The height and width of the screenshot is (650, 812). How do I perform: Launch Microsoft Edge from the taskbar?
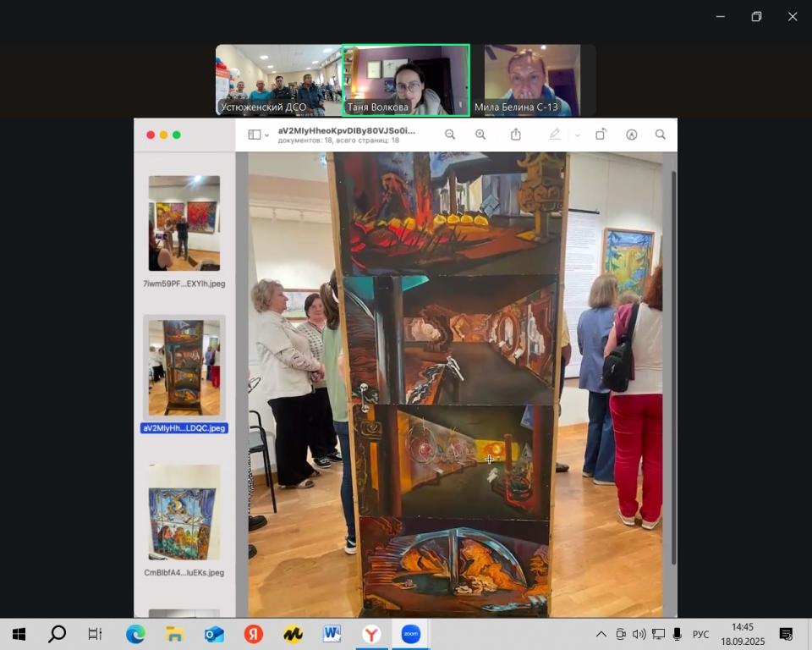tap(135, 634)
